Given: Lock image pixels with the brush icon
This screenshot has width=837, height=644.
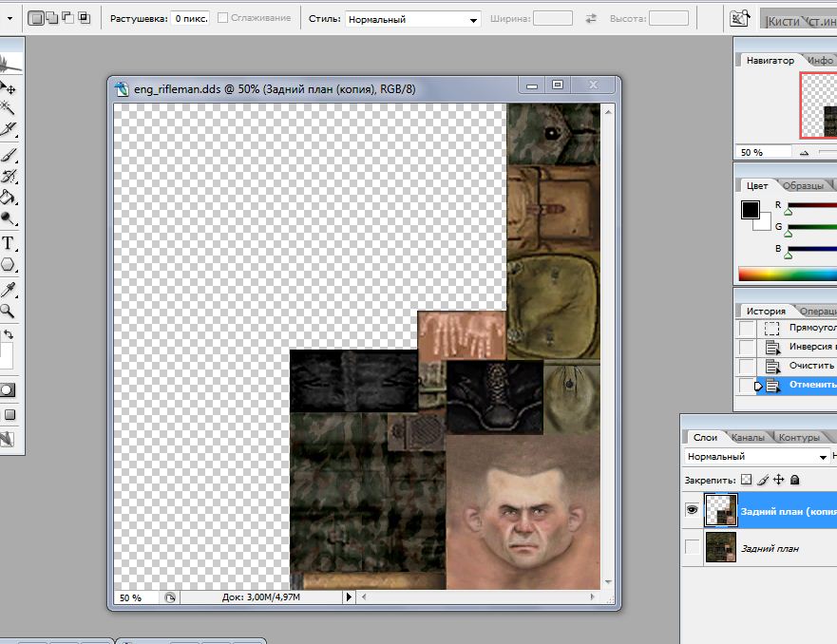Looking at the screenshot, I should (x=763, y=480).
